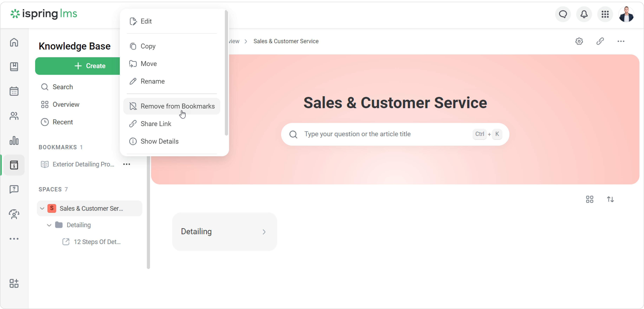Image resolution: width=644 pixels, height=309 pixels.
Task: Open the chat messages icon
Action: (563, 14)
